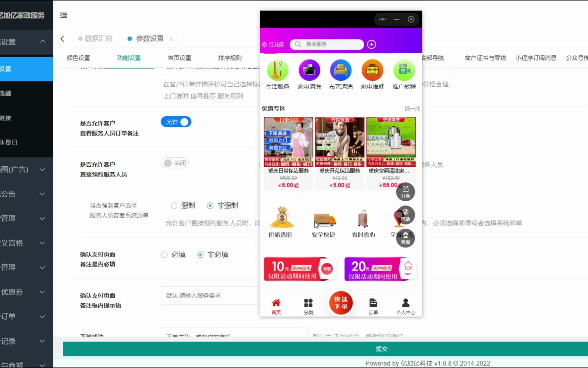Minimize the mini program preview

pos(397,19)
